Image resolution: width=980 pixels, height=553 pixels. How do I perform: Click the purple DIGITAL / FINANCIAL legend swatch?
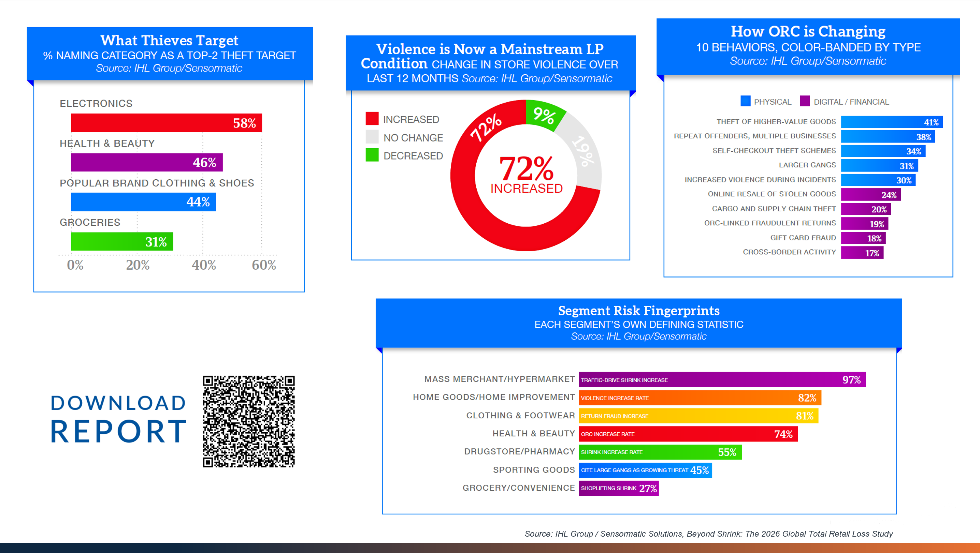(x=805, y=101)
